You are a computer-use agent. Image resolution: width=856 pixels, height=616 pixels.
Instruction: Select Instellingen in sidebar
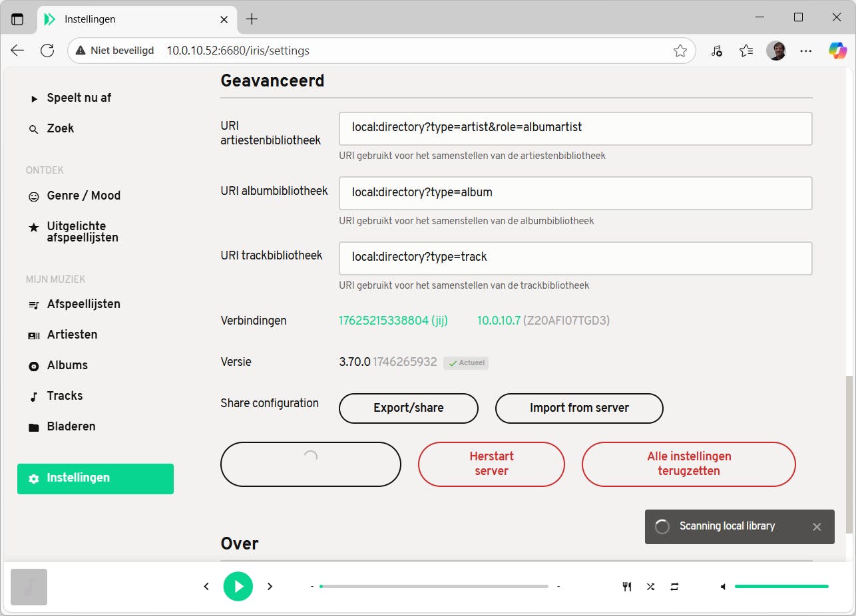[x=95, y=478]
